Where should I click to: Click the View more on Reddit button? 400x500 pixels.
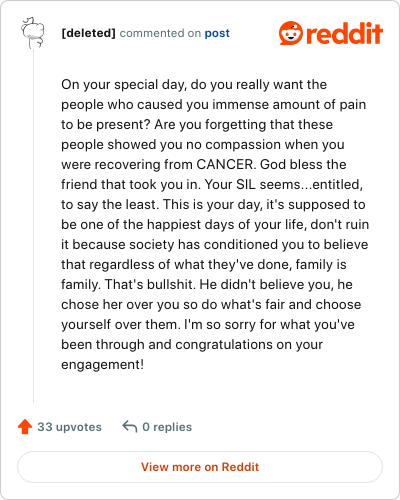200,467
